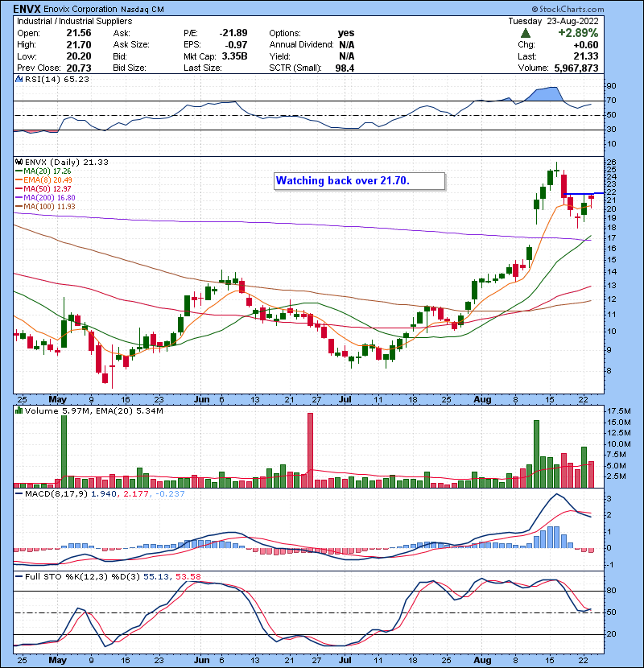Click the Nasdaq CM exchange label
The height and width of the screenshot is (668, 644).
(x=142, y=10)
